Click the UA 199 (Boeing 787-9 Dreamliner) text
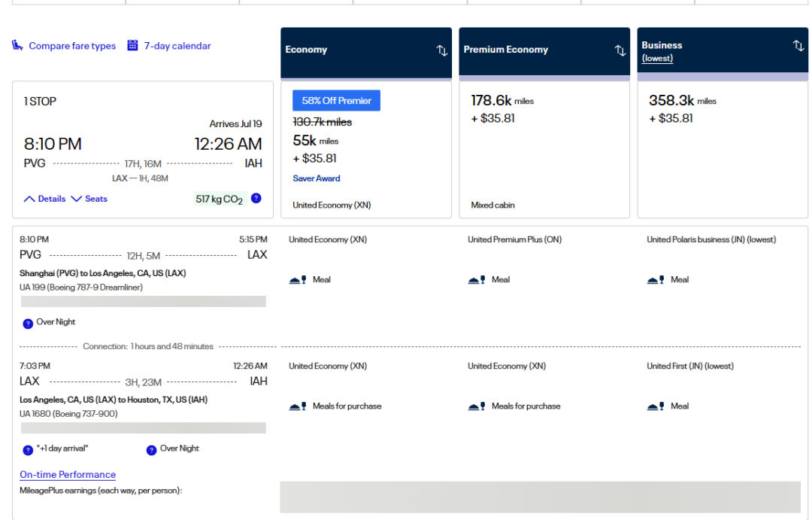Image resolution: width=812 pixels, height=520 pixels. (x=81, y=287)
